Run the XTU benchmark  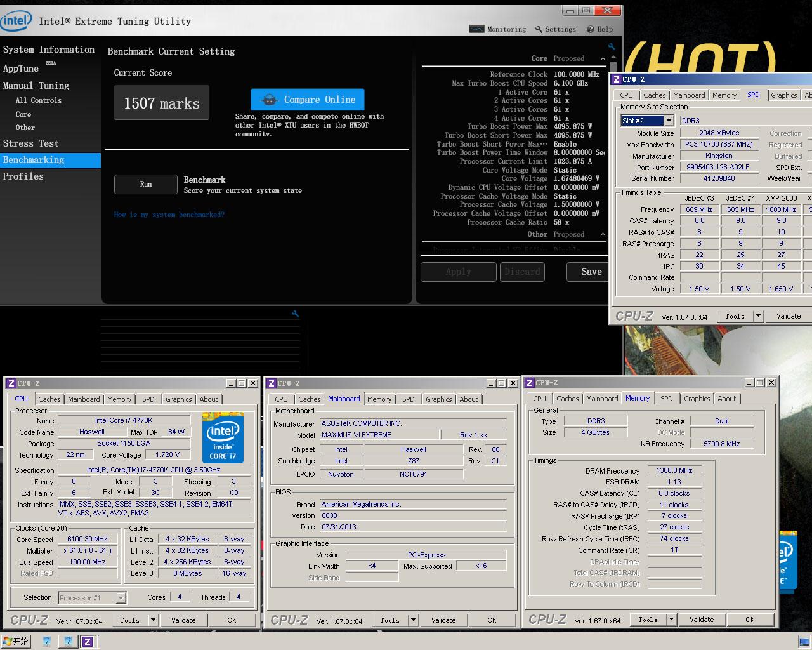(146, 184)
